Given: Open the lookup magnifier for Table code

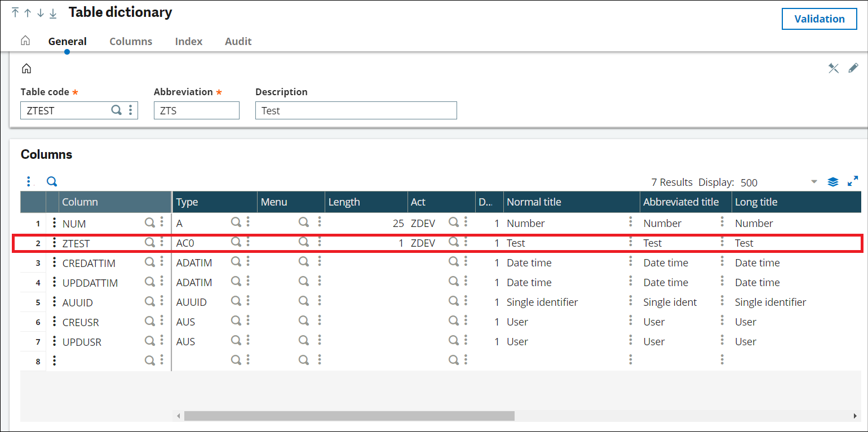Looking at the screenshot, I should pyautogui.click(x=117, y=110).
